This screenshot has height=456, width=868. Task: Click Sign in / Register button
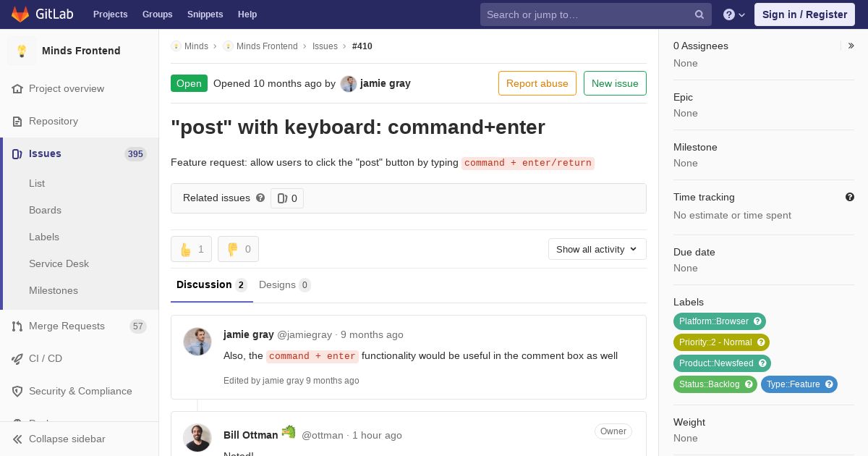click(x=804, y=14)
